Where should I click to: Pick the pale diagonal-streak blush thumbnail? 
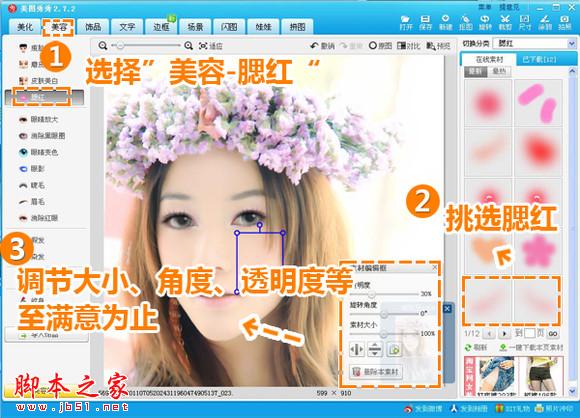pyautogui.click(x=488, y=152)
